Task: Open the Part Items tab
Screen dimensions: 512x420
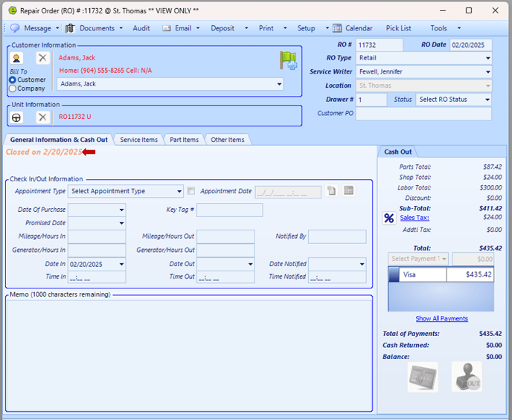Action: point(184,140)
